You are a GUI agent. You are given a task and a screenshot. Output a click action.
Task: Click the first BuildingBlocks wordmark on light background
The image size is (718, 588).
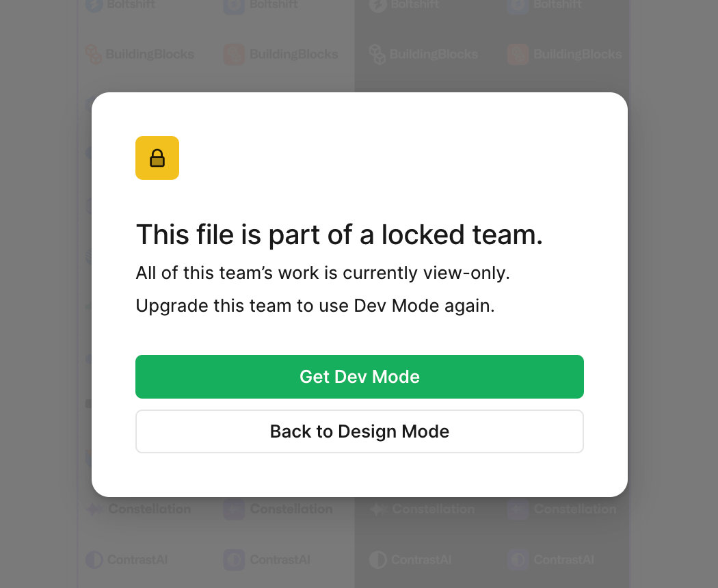[150, 54]
